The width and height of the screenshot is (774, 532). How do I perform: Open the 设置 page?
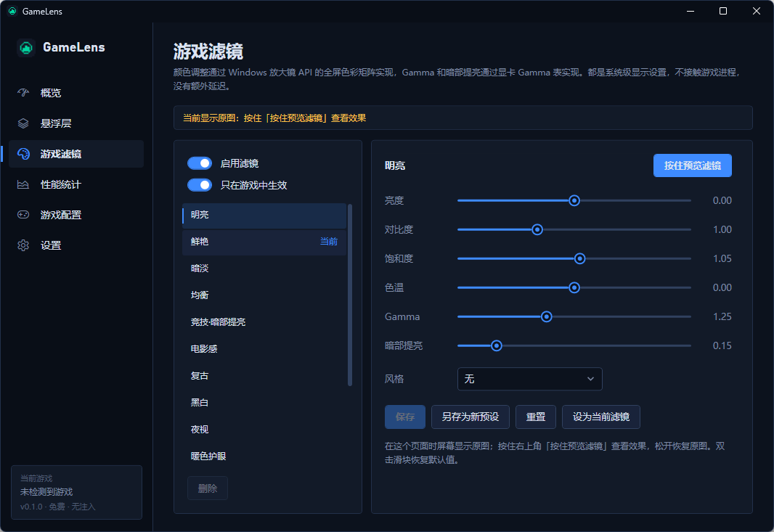coord(76,245)
